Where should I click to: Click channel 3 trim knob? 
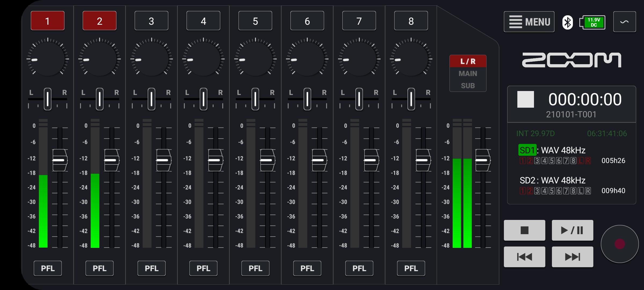tap(151, 59)
